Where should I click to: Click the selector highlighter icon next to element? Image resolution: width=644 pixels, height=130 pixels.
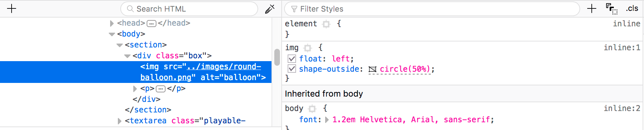[x=326, y=24]
